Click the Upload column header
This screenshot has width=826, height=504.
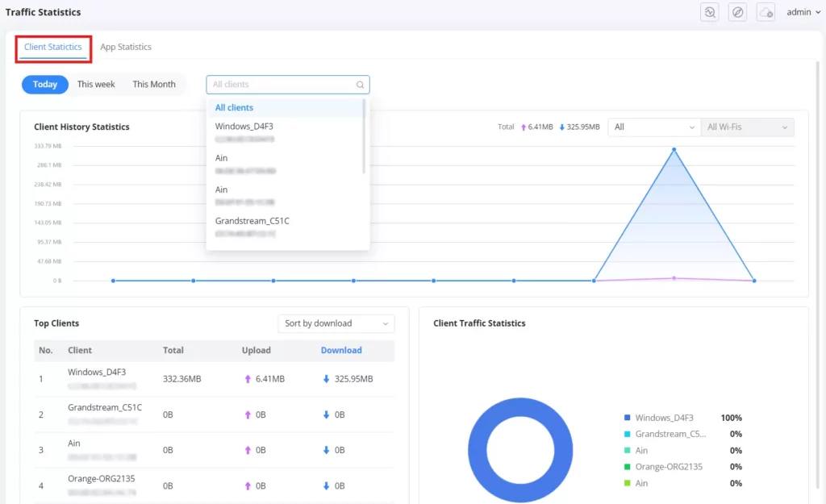tap(256, 351)
